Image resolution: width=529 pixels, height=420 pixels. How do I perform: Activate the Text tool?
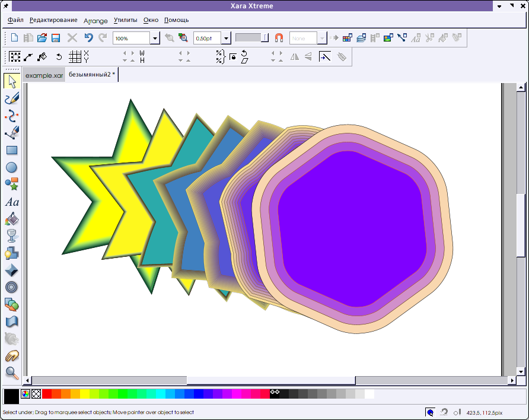[x=11, y=202]
